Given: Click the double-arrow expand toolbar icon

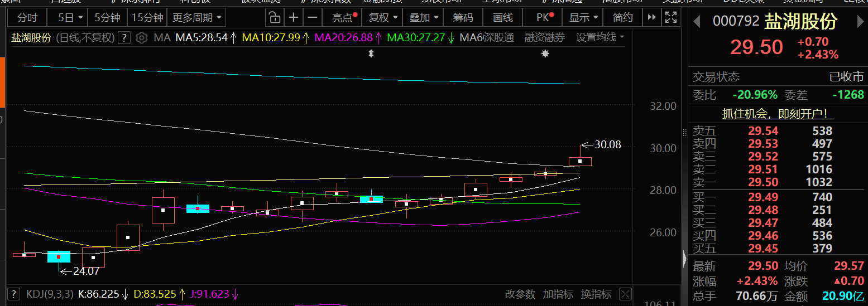Looking at the screenshot, I should coord(651,18).
